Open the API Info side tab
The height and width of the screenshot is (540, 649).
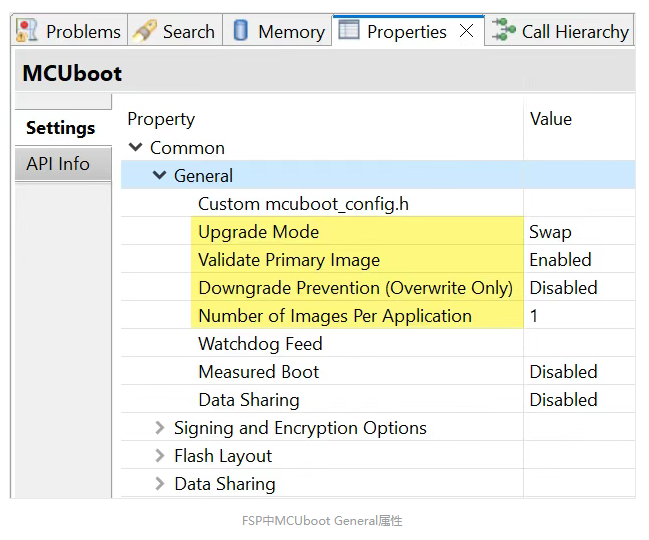[63, 164]
